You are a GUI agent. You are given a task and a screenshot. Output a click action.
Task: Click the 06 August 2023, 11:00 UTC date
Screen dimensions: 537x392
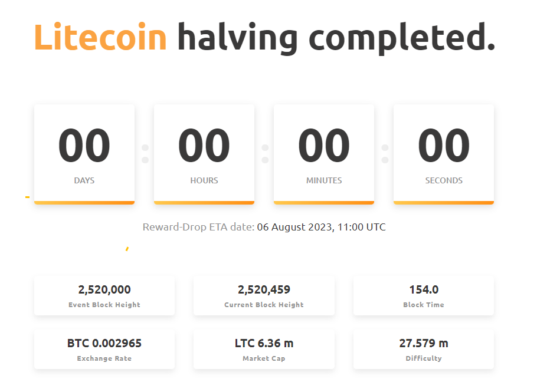[x=322, y=227]
